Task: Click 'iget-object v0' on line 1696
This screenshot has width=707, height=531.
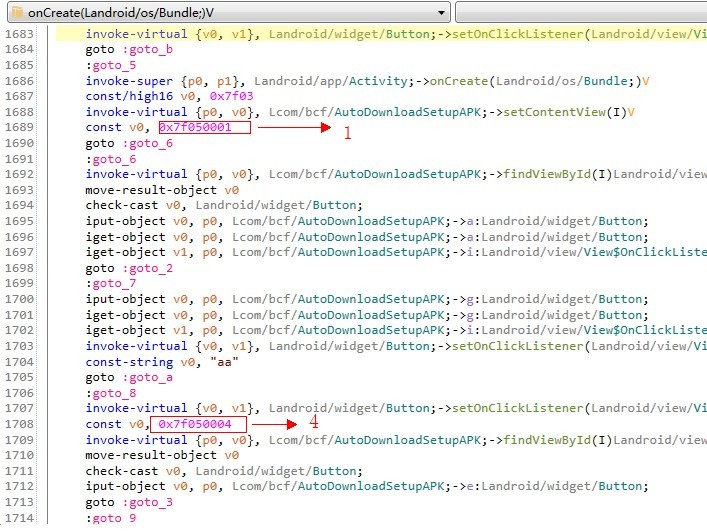Action: (x=137, y=237)
